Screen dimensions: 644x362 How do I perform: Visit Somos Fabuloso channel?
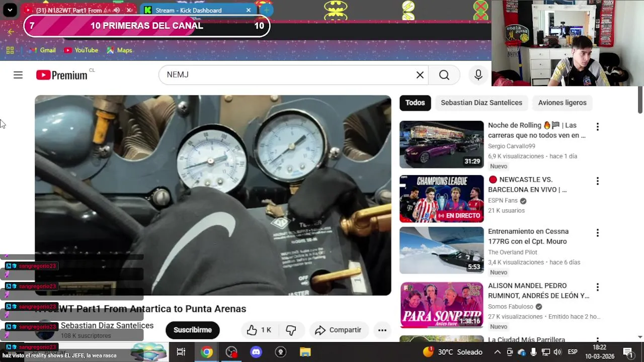(x=511, y=307)
